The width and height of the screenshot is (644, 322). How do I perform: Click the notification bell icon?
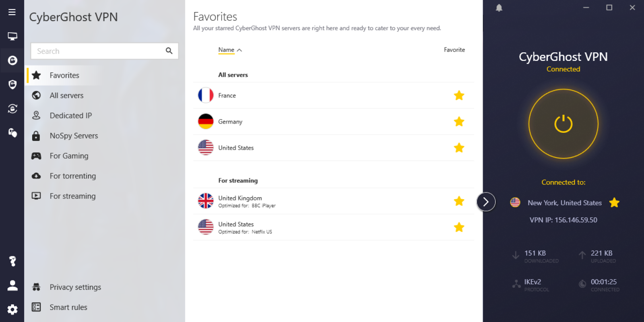point(499,8)
